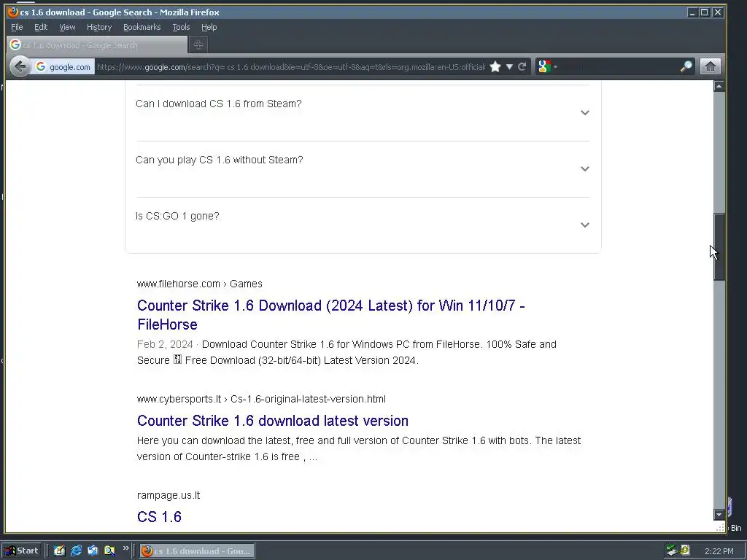
Task: Click the www.filehorse.com › Games breadcrumb
Action: [x=200, y=284]
